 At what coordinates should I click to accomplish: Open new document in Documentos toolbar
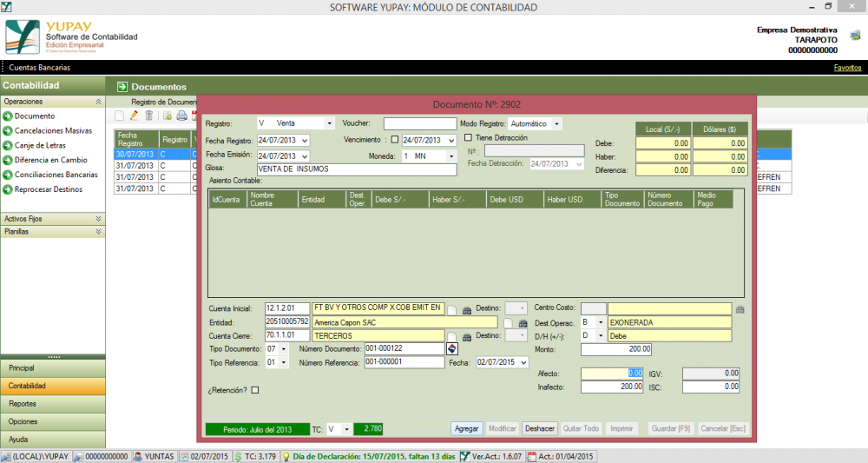click(x=119, y=116)
